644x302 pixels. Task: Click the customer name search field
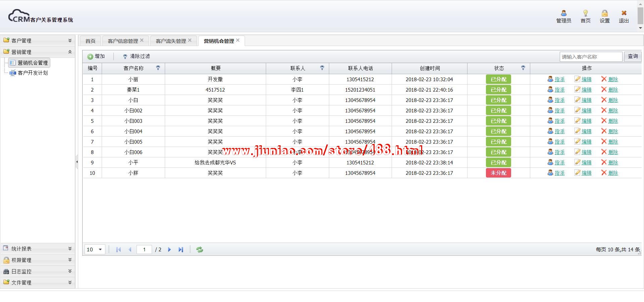click(591, 57)
